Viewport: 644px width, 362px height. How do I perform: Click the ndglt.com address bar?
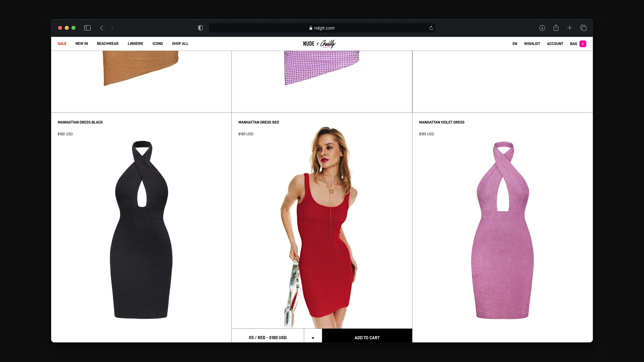321,28
